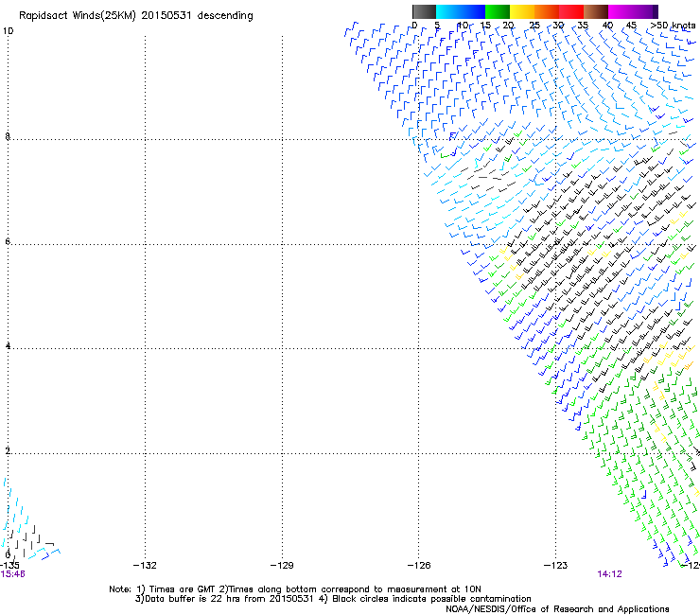Click the latitude axis label "6"
This screenshot has height=615, width=700.
(x=8, y=241)
